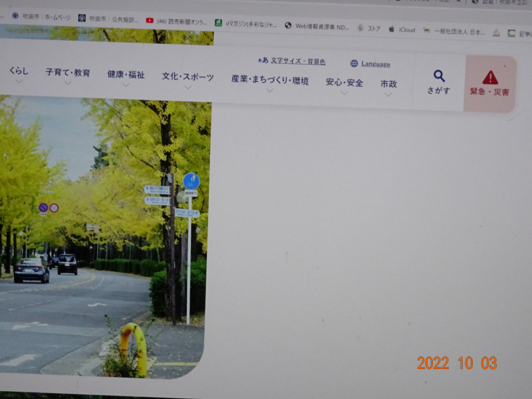Open the 吹田市 ホームページ bookmark
The width and height of the screenshot is (532, 399).
(41, 17)
